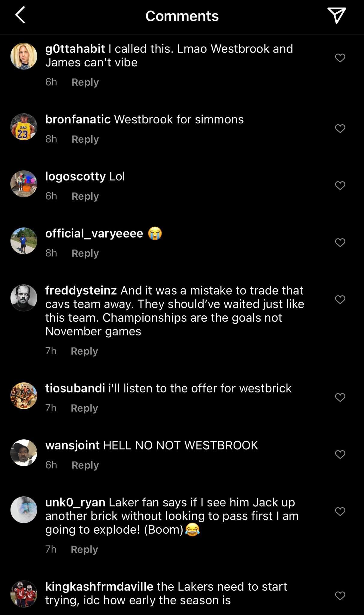Reply to freddysteinz's comment
Viewport: 364px width, 615px height.
coord(84,351)
